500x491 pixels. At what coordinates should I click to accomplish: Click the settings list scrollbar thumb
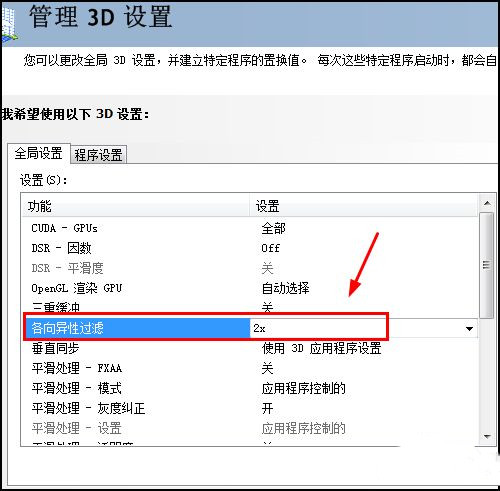click(x=487, y=265)
